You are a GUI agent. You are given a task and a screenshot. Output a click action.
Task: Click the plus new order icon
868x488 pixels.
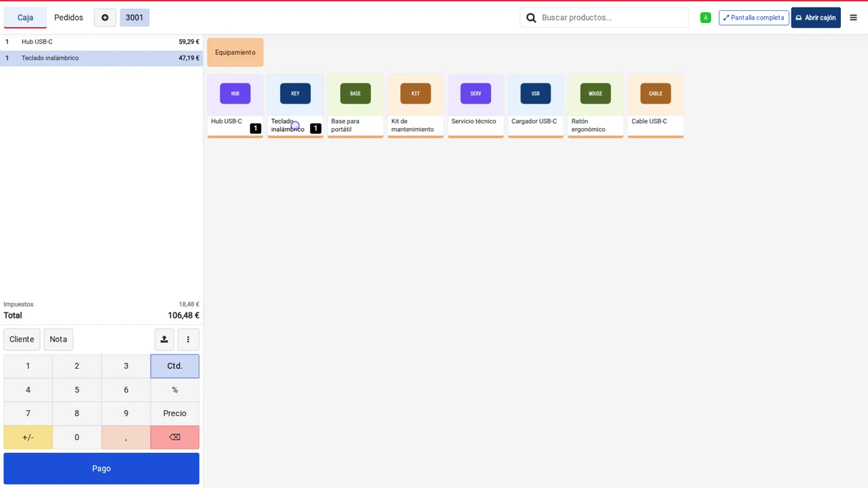pyautogui.click(x=105, y=18)
